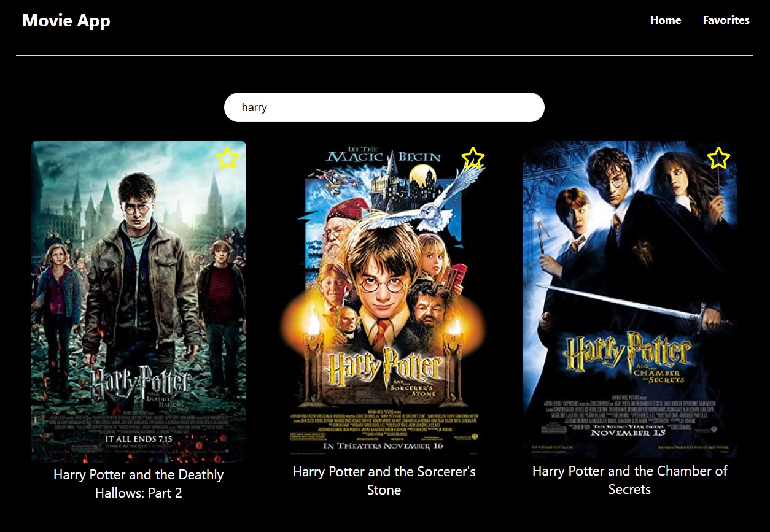Open Sorcerer's Stone movie poster
770x532 pixels.
coord(384,299)
